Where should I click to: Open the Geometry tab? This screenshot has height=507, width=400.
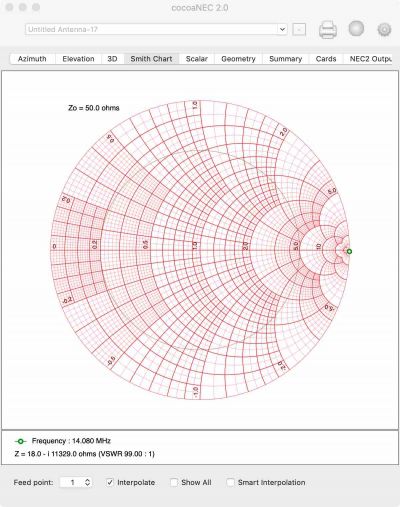[238, 59]
